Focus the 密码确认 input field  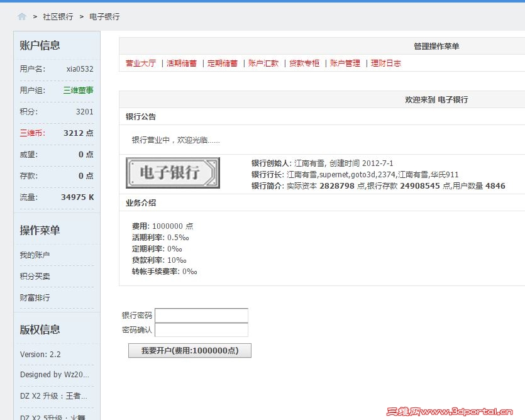point(202,330)
